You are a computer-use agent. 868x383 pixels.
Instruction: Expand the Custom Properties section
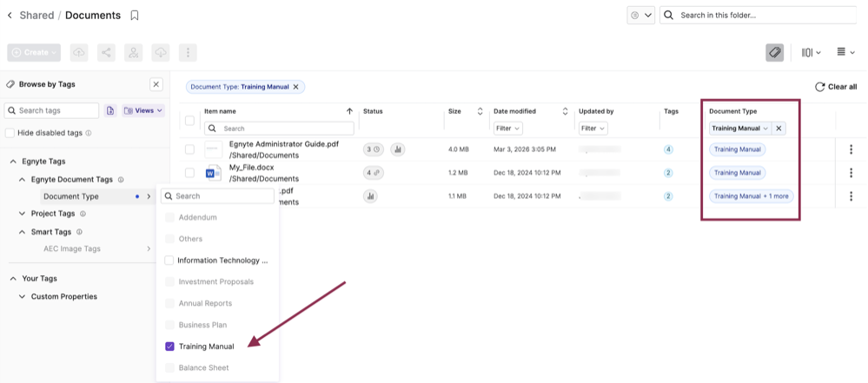[x=22, y=297]
